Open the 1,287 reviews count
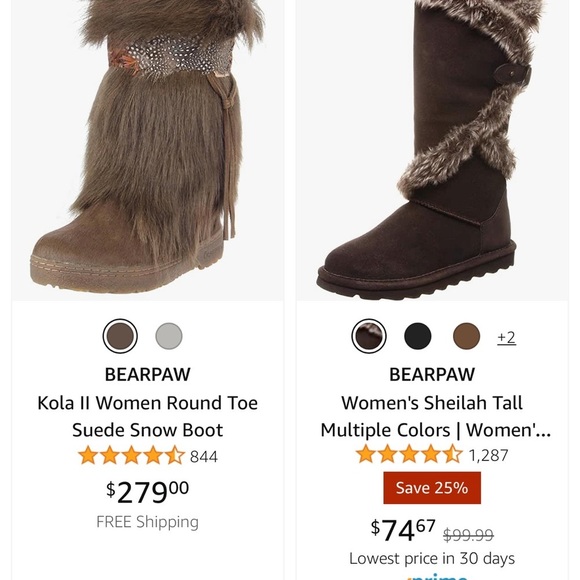This screenshot has width=580, height=580. pyautogui.click(x=489, y=455)
